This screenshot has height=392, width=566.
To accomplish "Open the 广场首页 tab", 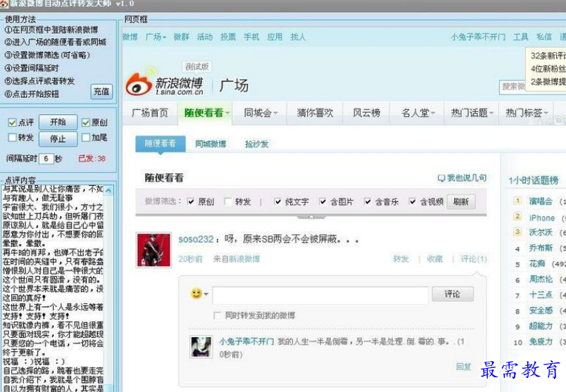I will [x=150, y=113].
